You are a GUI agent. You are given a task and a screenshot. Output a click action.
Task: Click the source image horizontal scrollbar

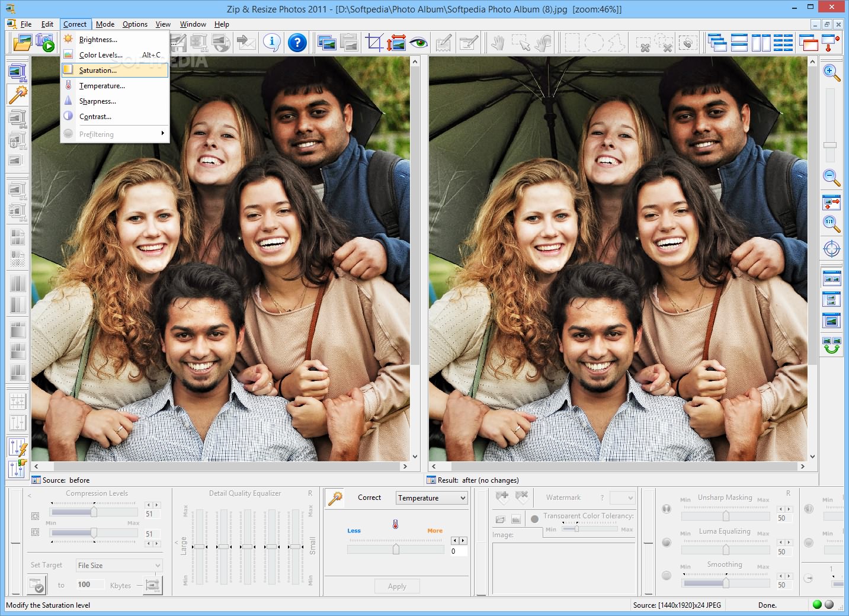click(220, 466)
